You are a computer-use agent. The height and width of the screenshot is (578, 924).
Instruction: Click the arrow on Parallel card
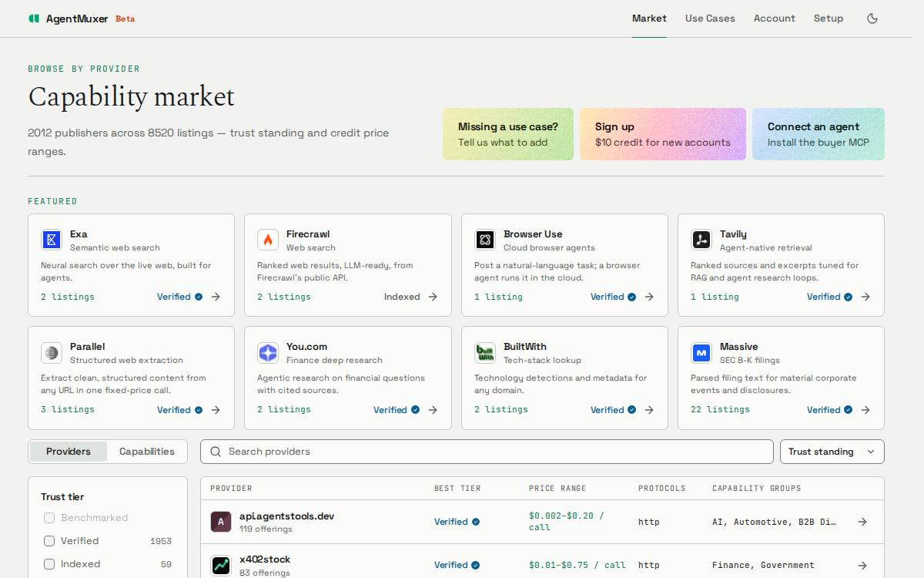point(216,410)
